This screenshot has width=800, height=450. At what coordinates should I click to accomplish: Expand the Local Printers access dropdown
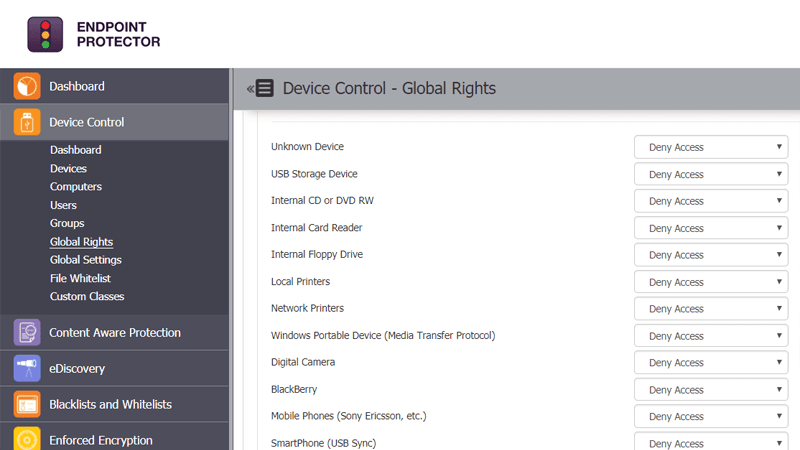[x=711, y=282]
